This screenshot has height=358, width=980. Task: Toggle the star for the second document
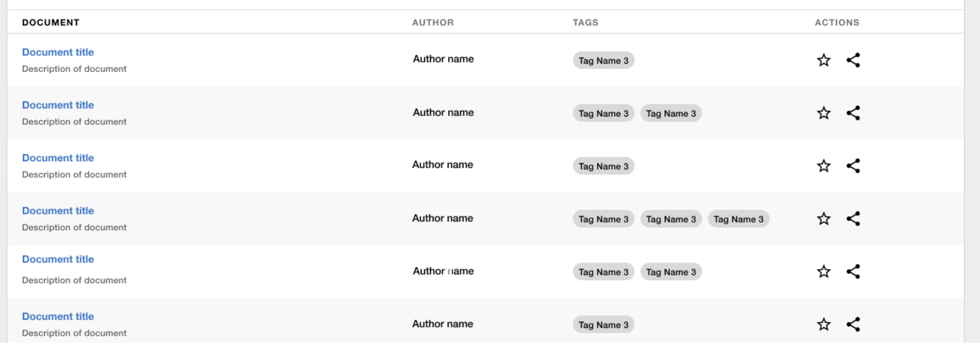[x=824, y=112]
